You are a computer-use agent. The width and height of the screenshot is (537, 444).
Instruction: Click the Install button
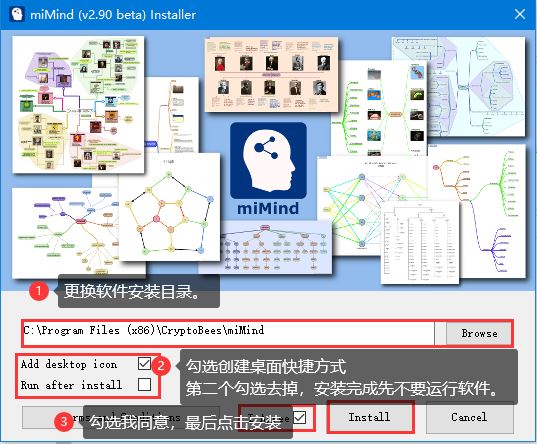(370, 417)
